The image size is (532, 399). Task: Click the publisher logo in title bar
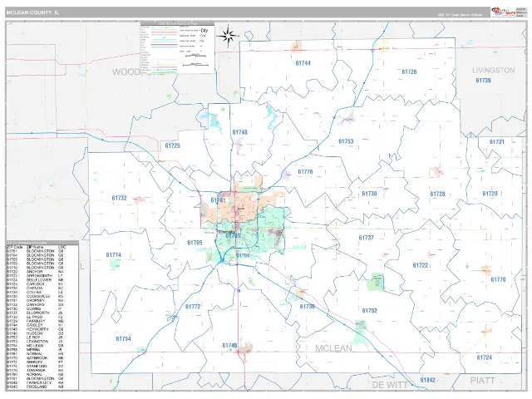pos(503,12)
